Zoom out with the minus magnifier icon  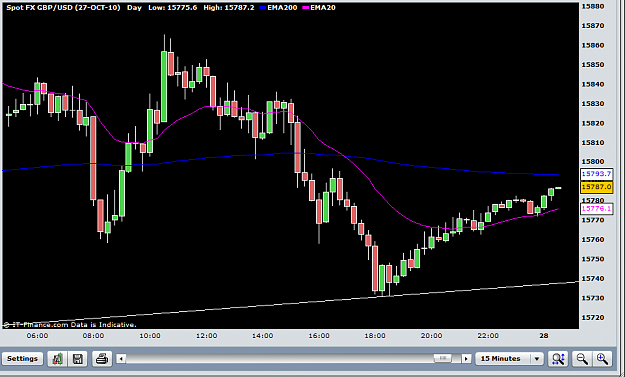click(582, 359)
